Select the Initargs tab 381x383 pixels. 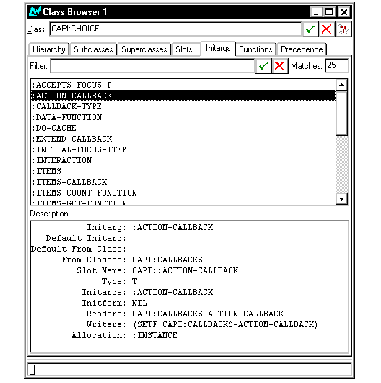click(x=218, y=48)
